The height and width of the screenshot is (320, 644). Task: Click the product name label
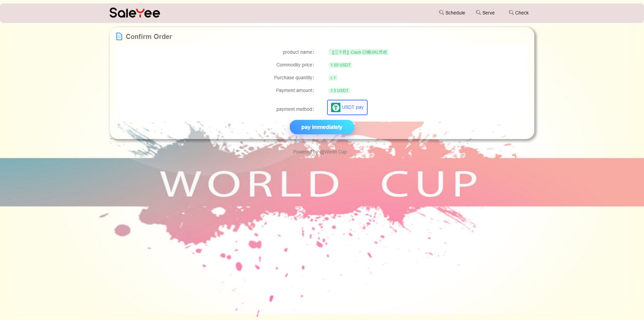[x=299, y=52]
